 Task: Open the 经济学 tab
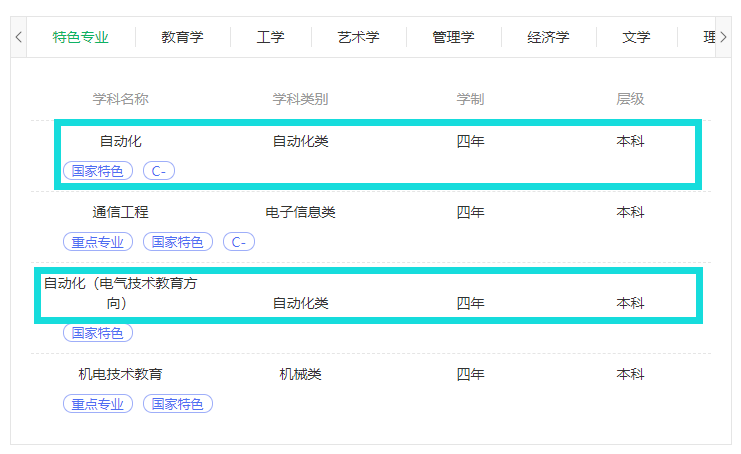tap(548, 38)
